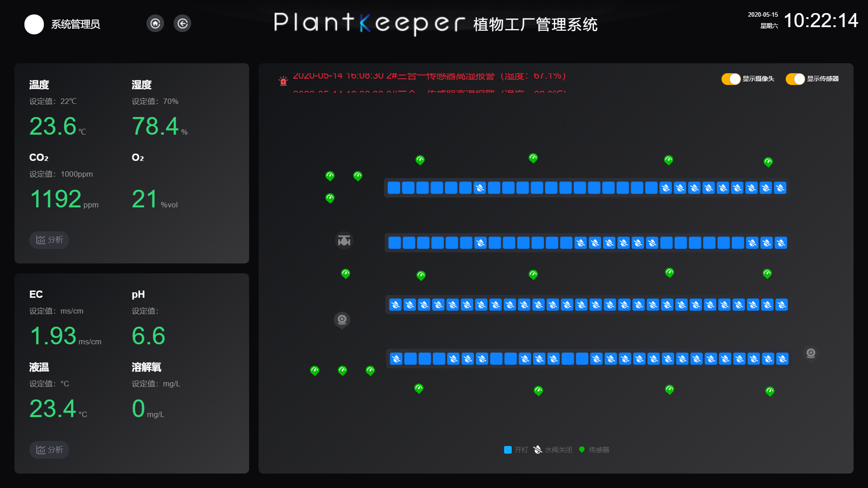
Task: Click the humidity reading 78.4
Action: pyautogui.click(x=156, y=127)
